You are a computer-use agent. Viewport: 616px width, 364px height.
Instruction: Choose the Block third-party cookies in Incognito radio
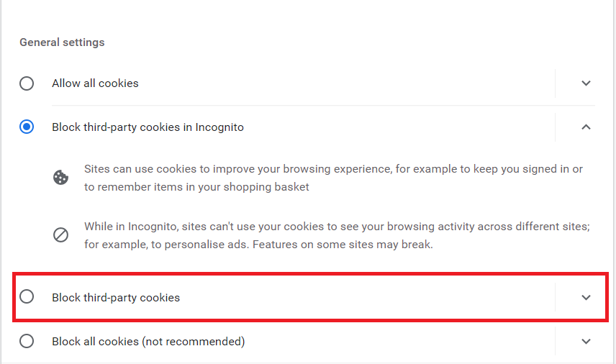pos(27,127)
